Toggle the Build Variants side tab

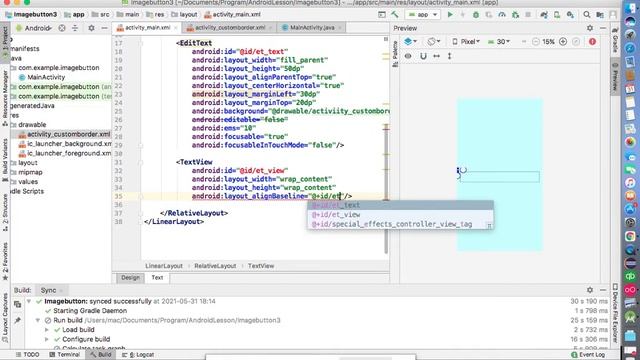pyautogui.click(x=5, y=160)
